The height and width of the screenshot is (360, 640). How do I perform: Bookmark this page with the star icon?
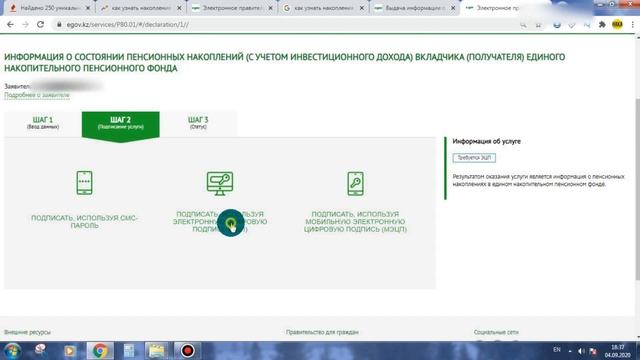[538, 25]
